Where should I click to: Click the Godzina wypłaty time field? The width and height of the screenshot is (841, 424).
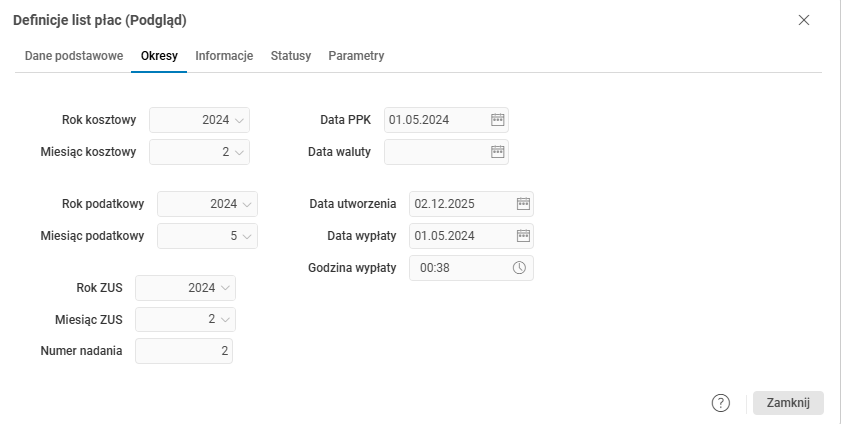point(460,268)
